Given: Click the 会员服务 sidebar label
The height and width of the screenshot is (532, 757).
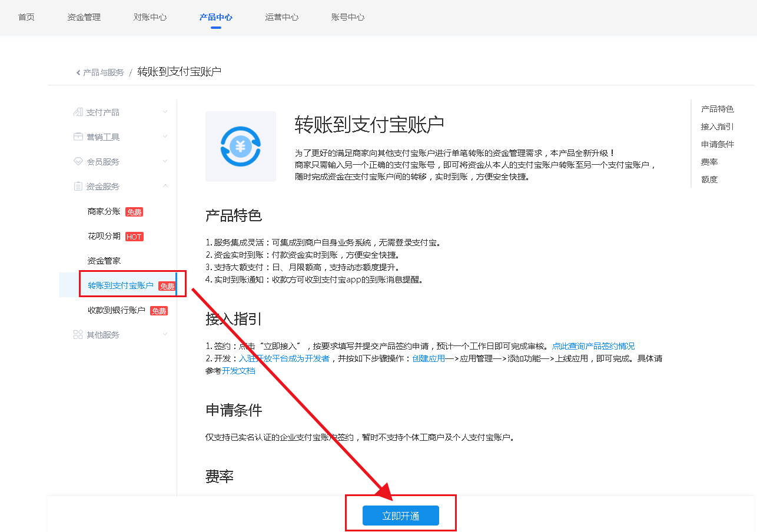Looking at the screenshot, I should point(103,162).
